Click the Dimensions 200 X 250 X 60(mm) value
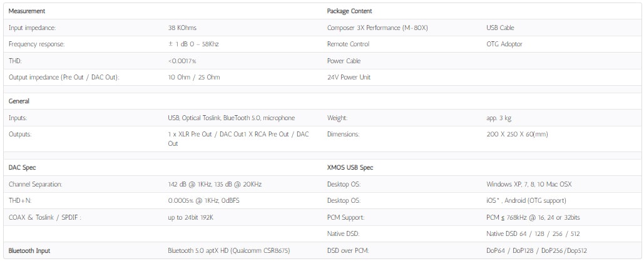This screenshot has height=261, width=644. 517,135
